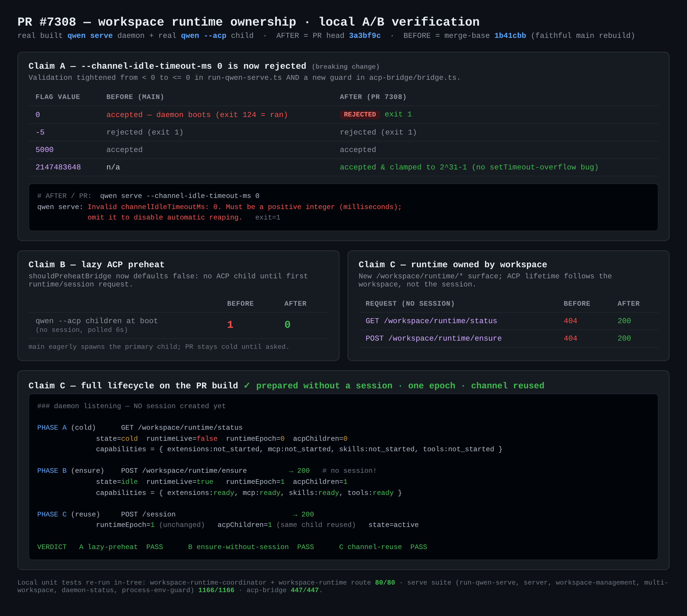Click the '(breaking change)' note
687x616 pixels.
[346, 67]
